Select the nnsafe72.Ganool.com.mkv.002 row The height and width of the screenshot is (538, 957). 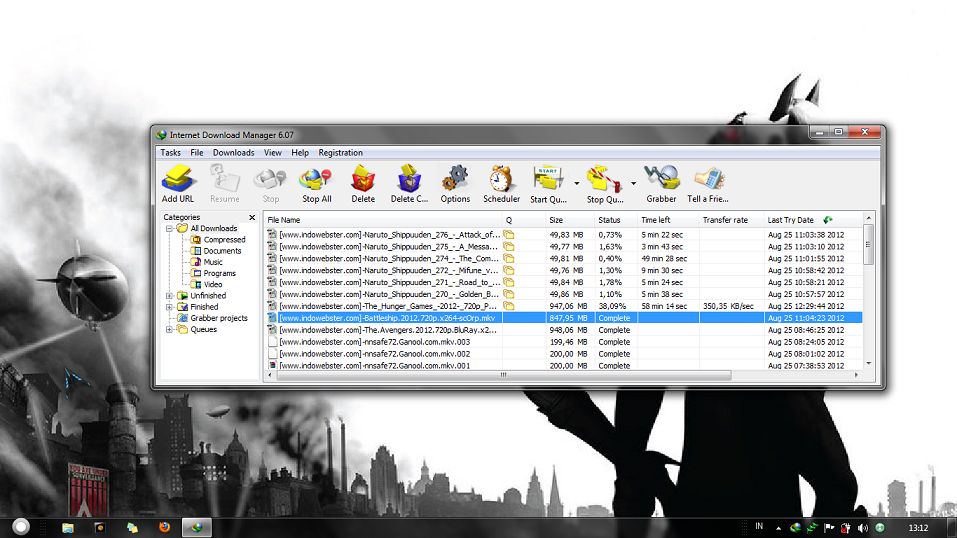click(564, 354)
